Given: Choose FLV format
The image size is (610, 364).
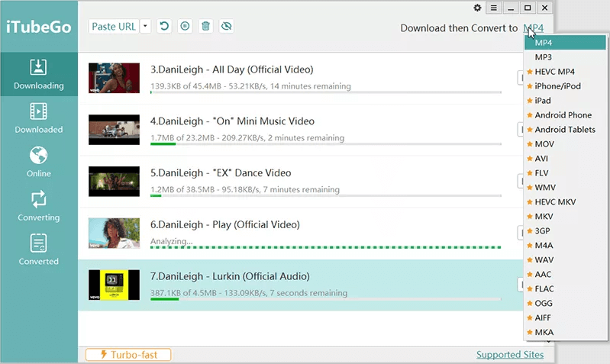Looking at the screenshot, I should point(565,173).
